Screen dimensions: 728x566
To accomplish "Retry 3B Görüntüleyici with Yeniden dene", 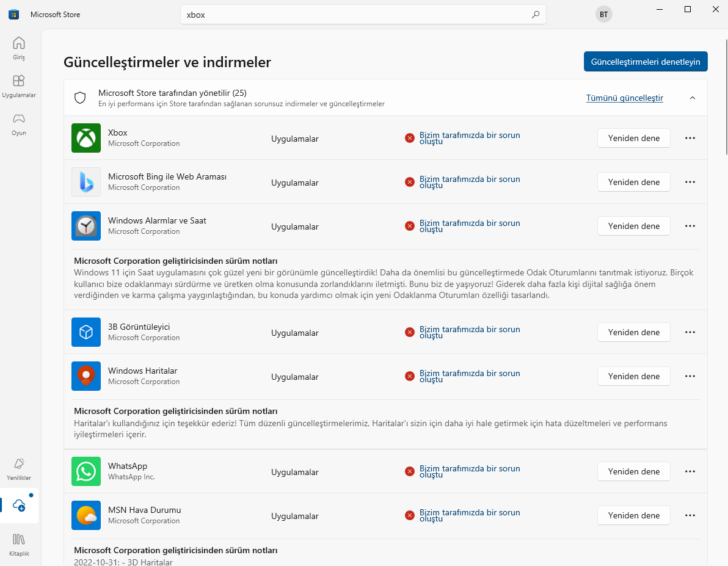I will (634, 332).
